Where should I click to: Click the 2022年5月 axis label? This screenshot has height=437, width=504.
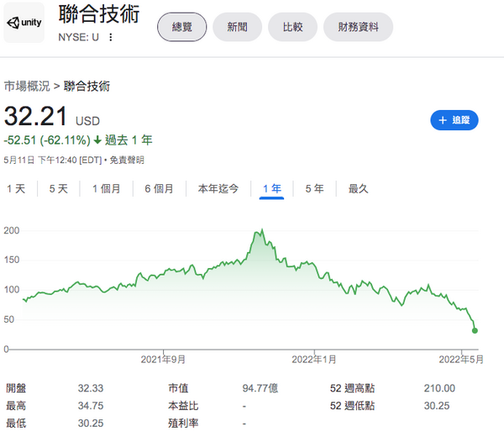pyautogui.click(x=461, y=359)
